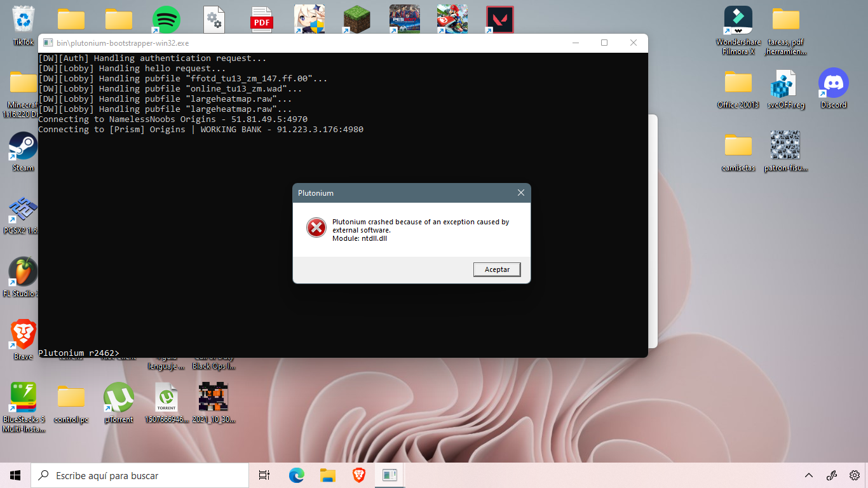Click the 'online_tu13_zm.wad' pubfile line
868x488 pixels.
coord(170,88)
